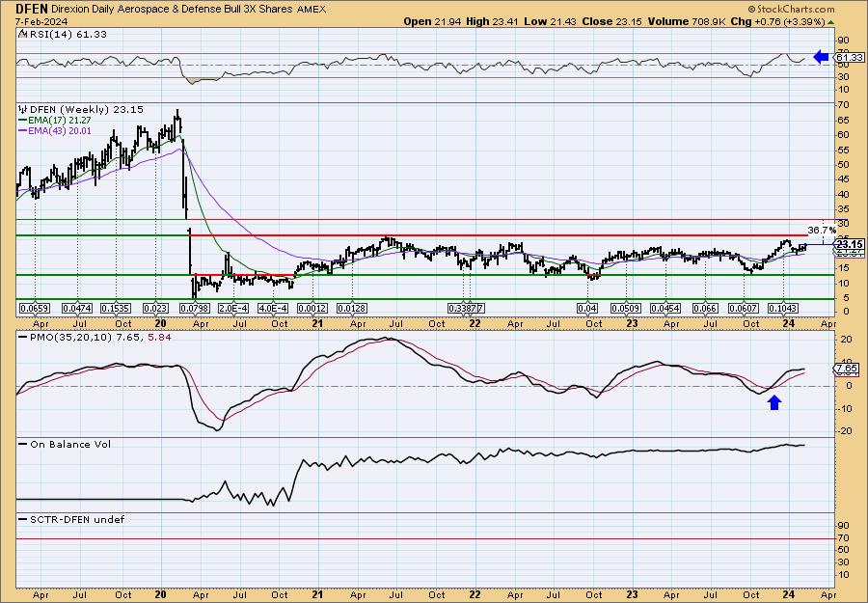Image resolution: width=868 pixels, height=603 pixels.
Task: Click the 0.0509 volume label
Action: (x=626, y=308)
